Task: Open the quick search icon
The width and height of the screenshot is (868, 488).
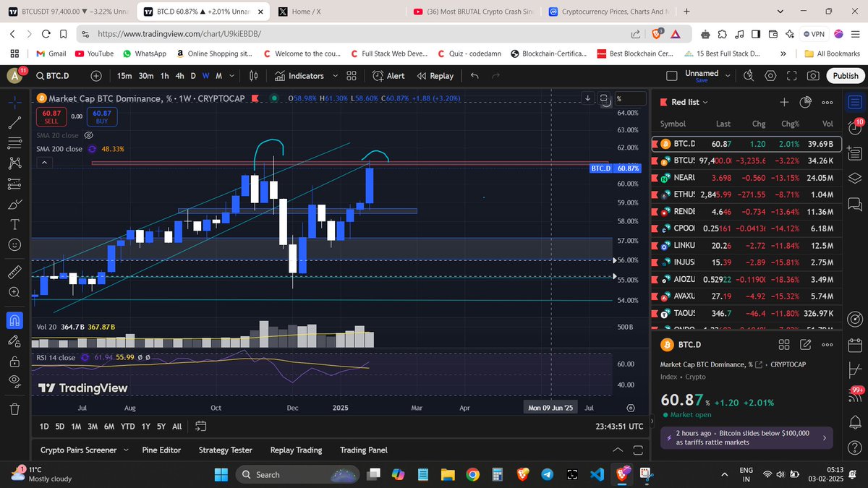Action: (x=749, y=75)
